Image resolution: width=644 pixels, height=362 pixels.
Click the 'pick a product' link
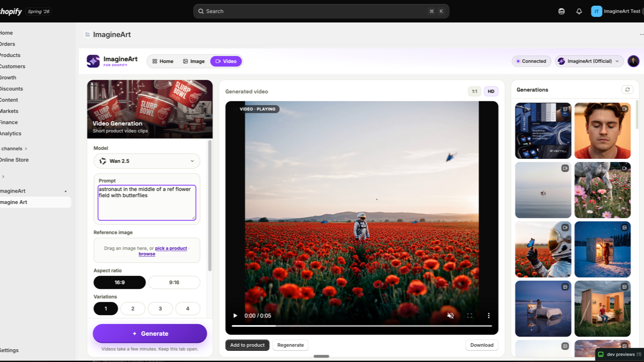click(x=171, y=248)
